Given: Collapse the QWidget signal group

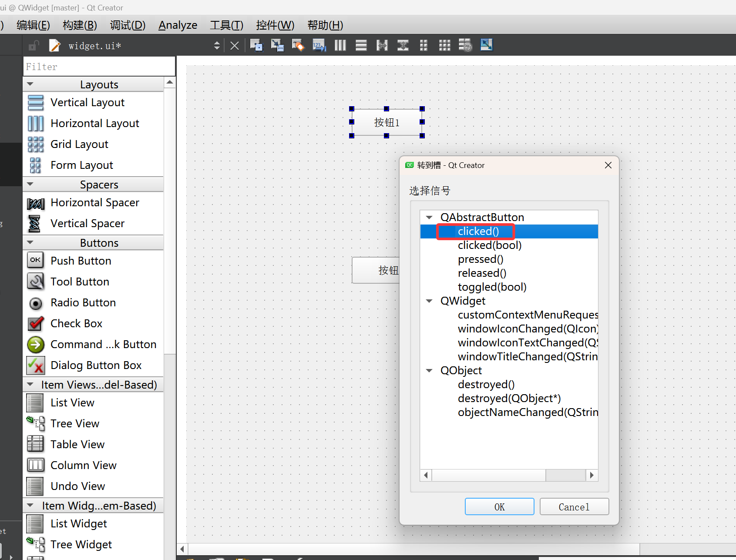Looking at the screenshot, I should point(429,301).
